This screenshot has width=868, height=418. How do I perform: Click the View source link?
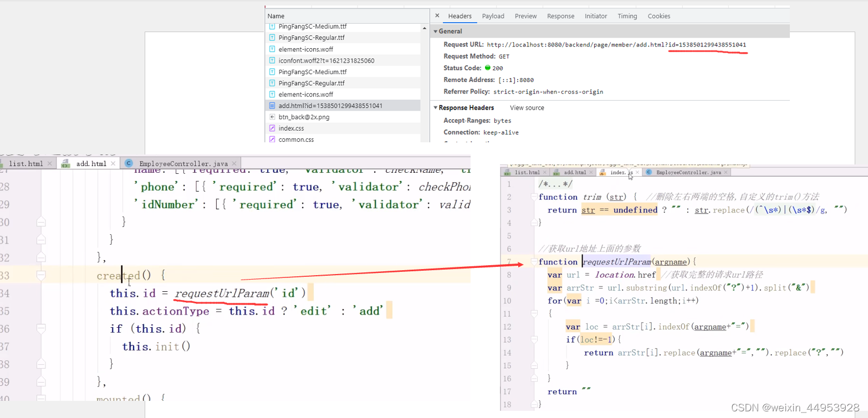pyautogui.click(x=527, y=107)
